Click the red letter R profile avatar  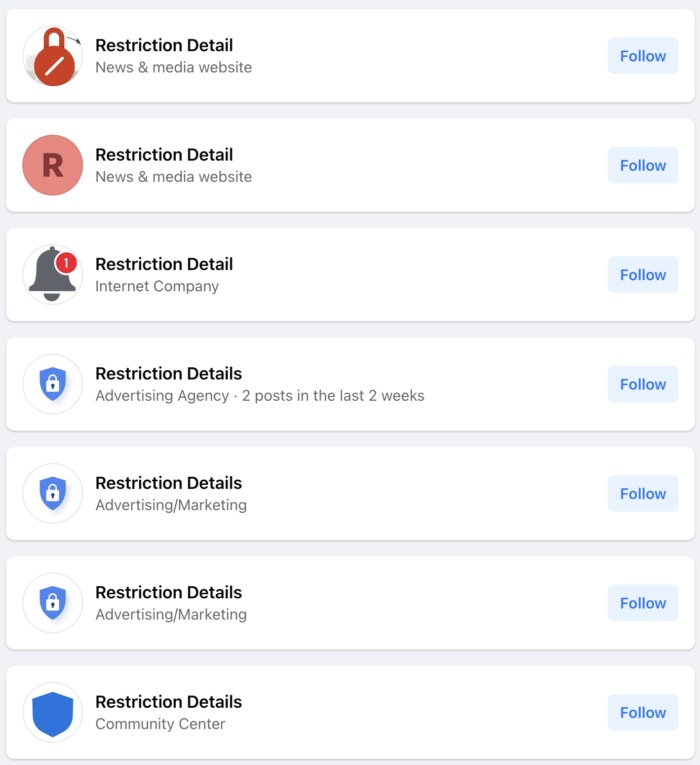click(x=52, y=165)
